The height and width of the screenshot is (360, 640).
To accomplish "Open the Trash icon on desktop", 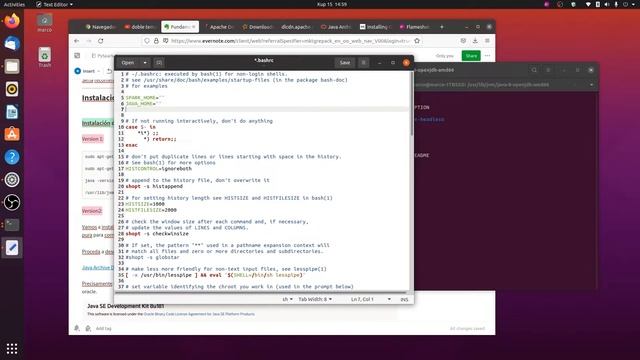I will pyautogui.click(x=44, y=57).
